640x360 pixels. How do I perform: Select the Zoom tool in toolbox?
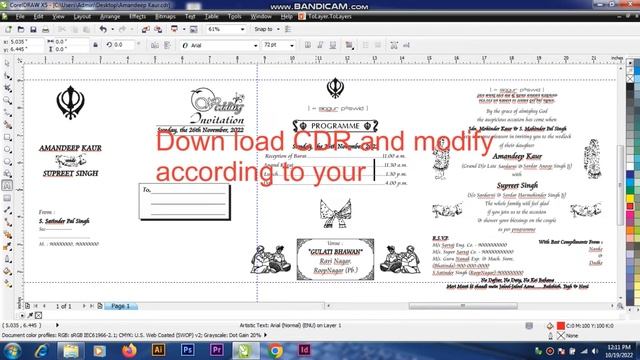coord(7,100)
